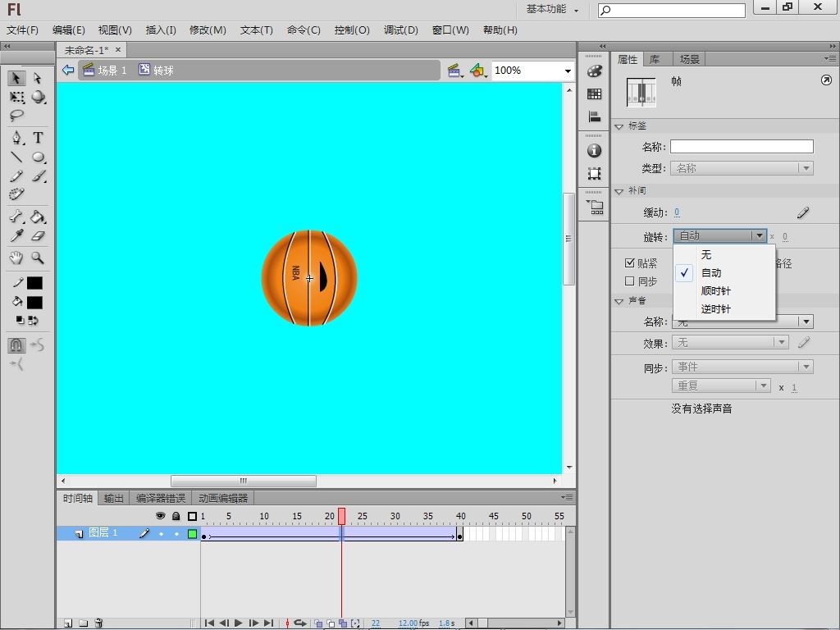Choose 顺时针 from rotation dropdown list
Image resolution: width=840 pixels, height=630 pixels.
tap(715, 291)
